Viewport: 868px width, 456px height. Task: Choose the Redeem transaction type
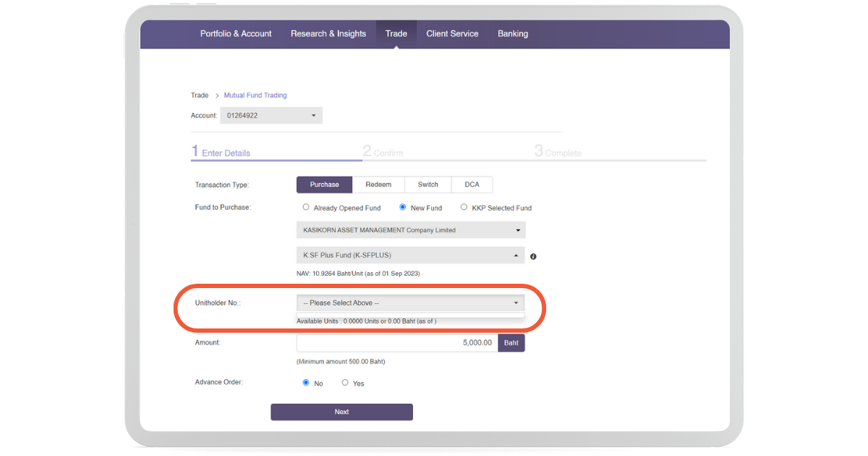378,185
